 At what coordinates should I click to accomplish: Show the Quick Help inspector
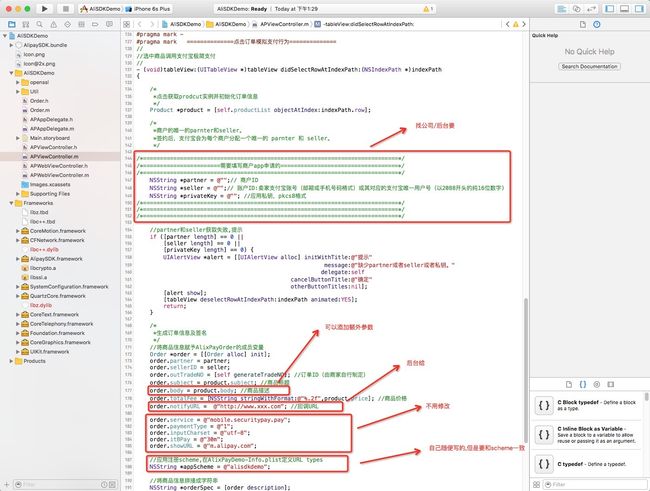tap(597, 24)
